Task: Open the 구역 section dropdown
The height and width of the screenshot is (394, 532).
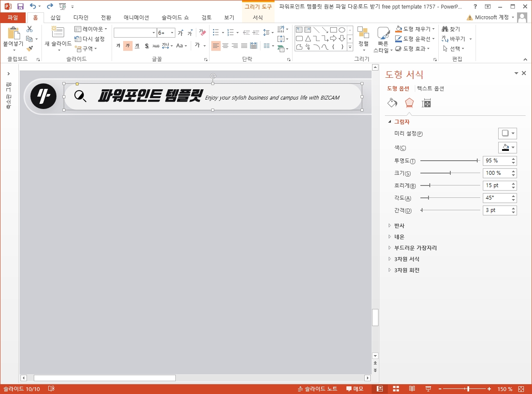Action: point(86,49)
